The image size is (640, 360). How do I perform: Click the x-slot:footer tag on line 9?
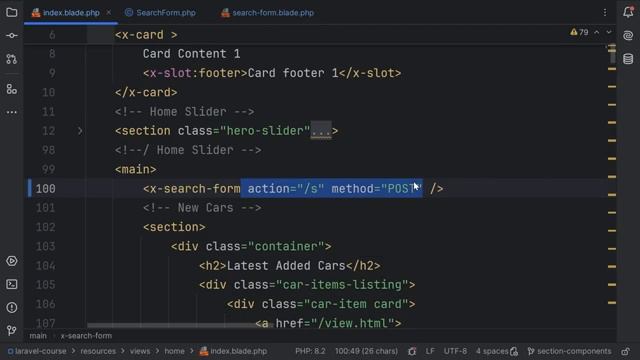tap(195, 73)
